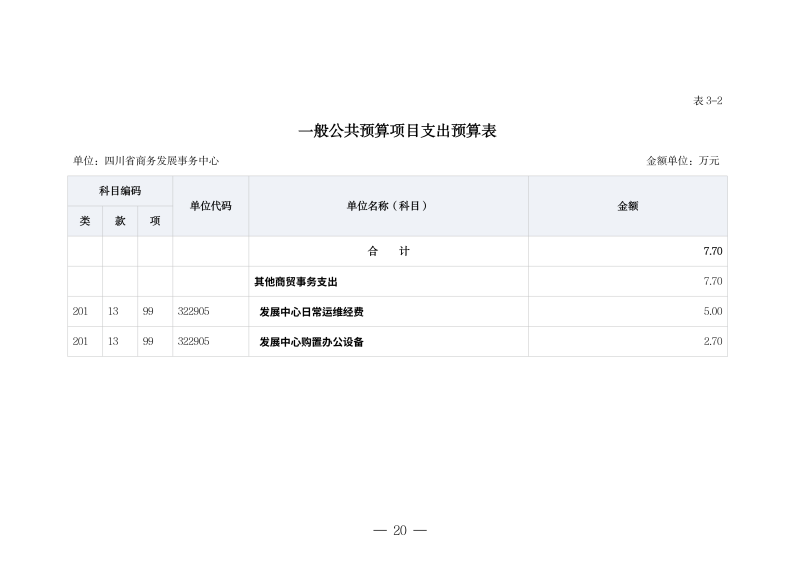Click the 金额 column header
The height and width of the screenshot is (565, 800).
tap(627, 206)
